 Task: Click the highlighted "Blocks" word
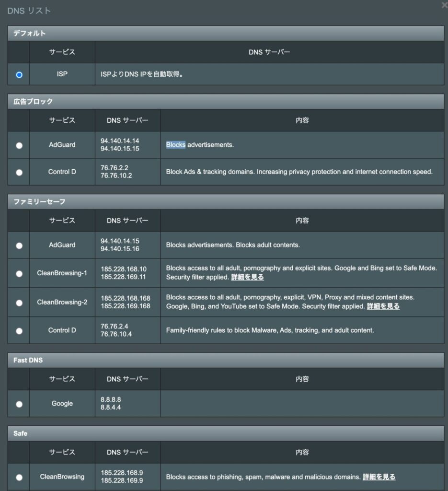pos(175,145)
